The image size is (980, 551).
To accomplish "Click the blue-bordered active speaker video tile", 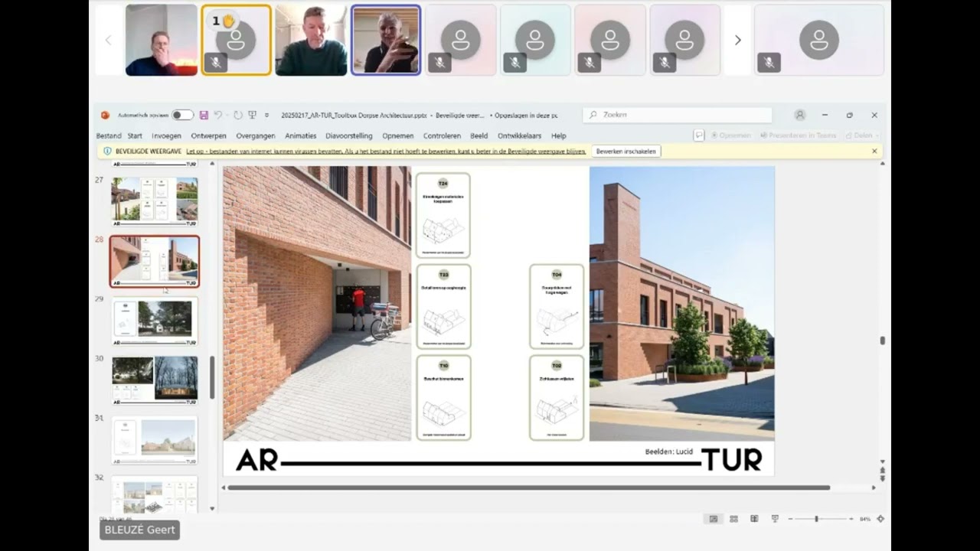I will coord(386,40).
